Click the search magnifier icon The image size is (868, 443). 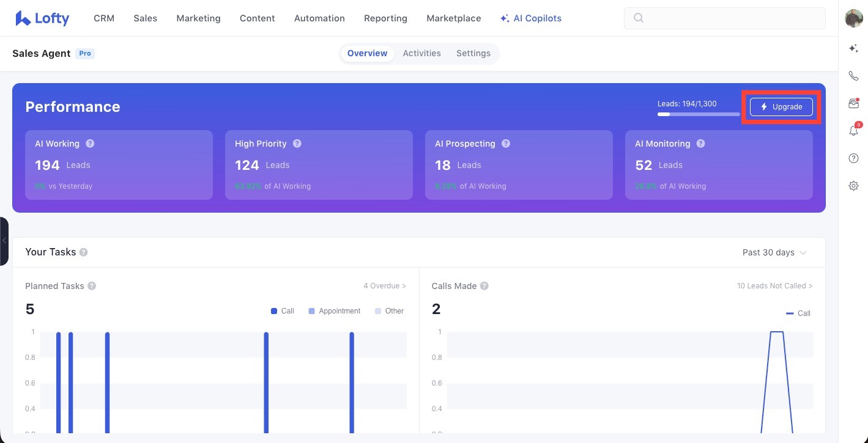[639, 18]
